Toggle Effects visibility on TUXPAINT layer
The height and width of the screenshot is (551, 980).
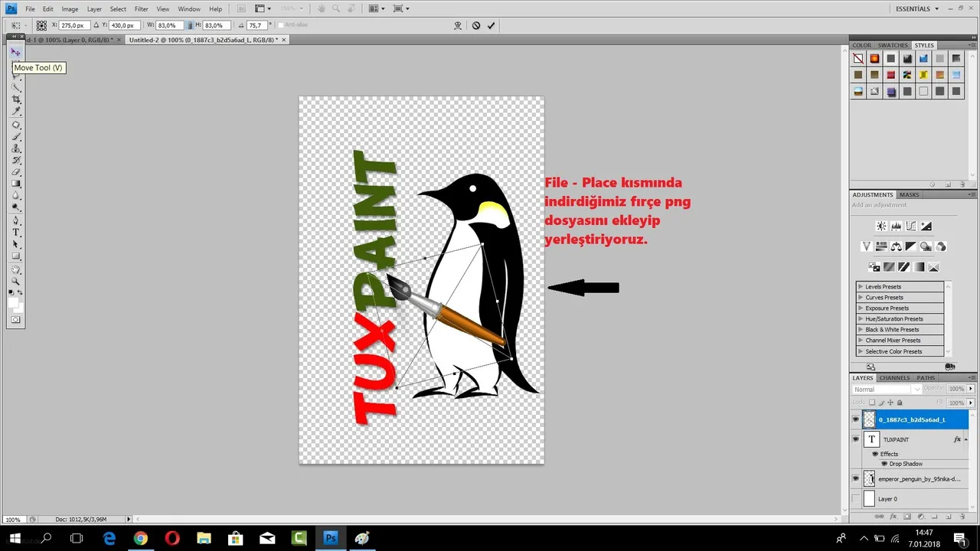click(874, 454)
